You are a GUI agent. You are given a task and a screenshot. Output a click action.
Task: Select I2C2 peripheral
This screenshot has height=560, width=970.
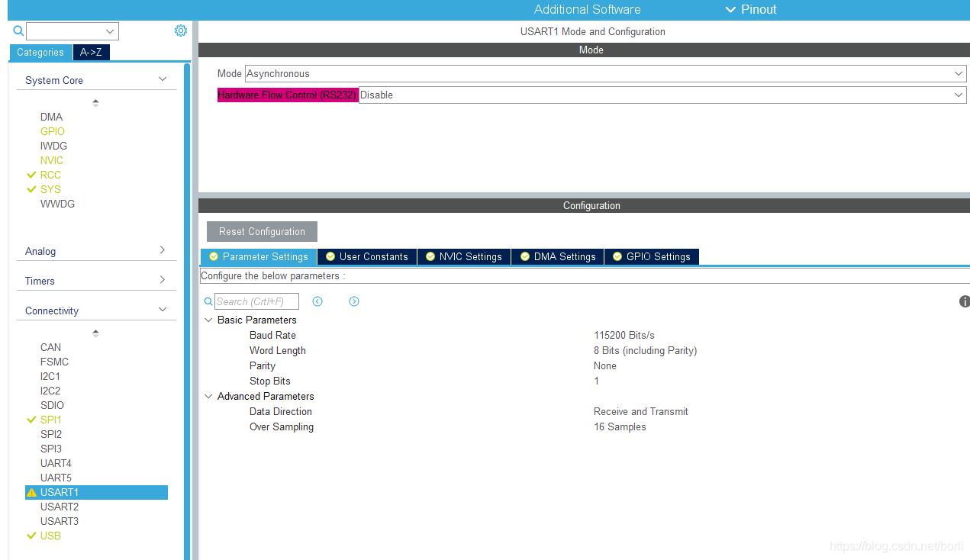pyautogui.click(x=50, y=391)
